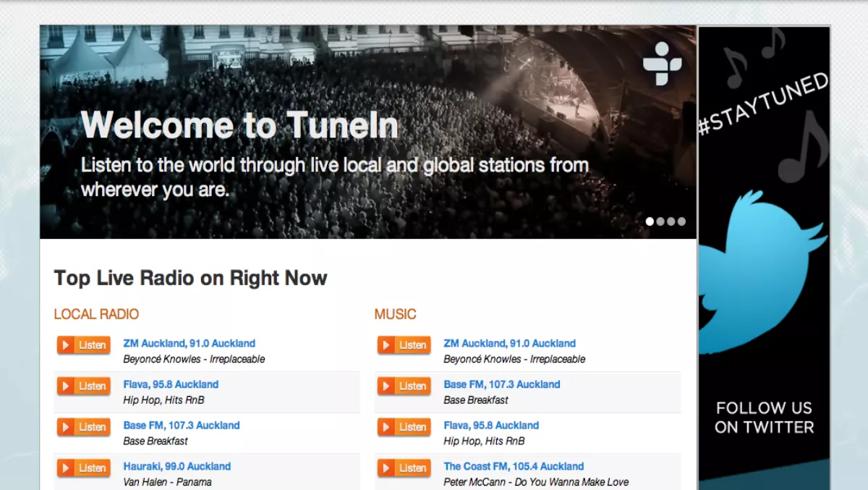Click Listen for Base FM under Local Radio

coord(84,427)
